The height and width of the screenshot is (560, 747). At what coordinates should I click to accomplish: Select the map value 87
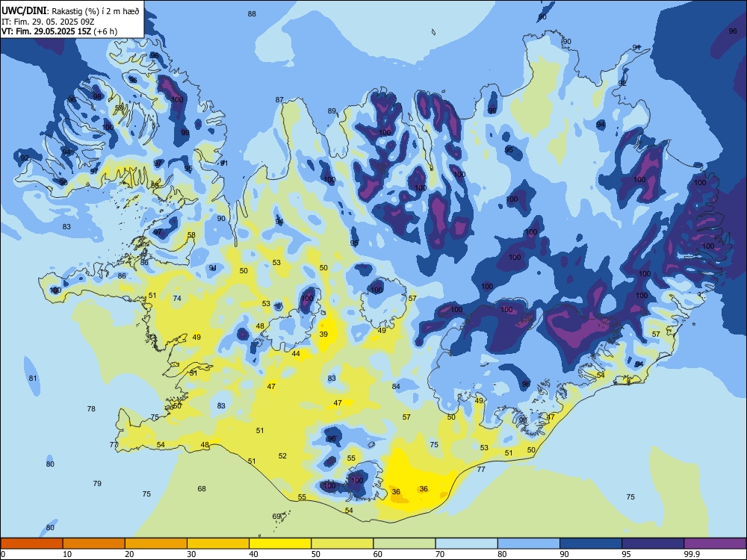pyautogui.click(x=279, y=100)
